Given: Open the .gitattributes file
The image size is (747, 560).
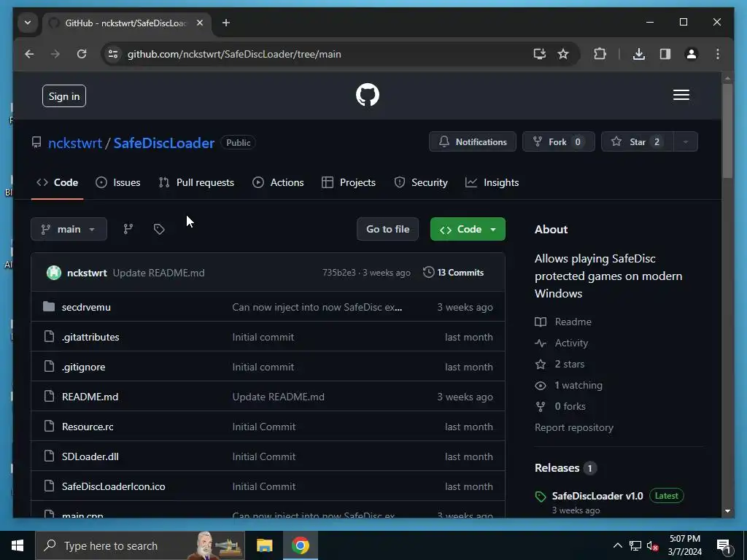Looking at the screenshot, I should pos(90,337).
